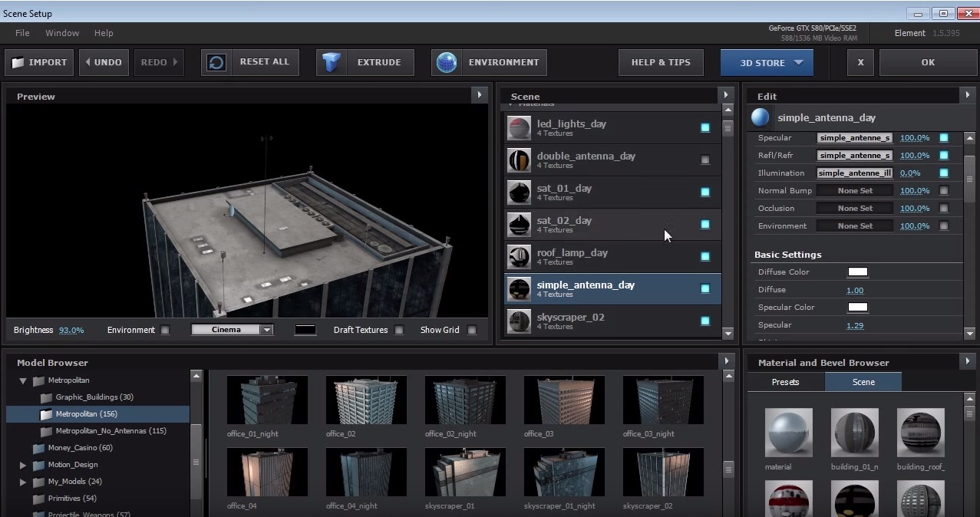Select the skyscraper_01 model thumbnail
The height and width of the screenshot is (517, 980).
[464, 472]
